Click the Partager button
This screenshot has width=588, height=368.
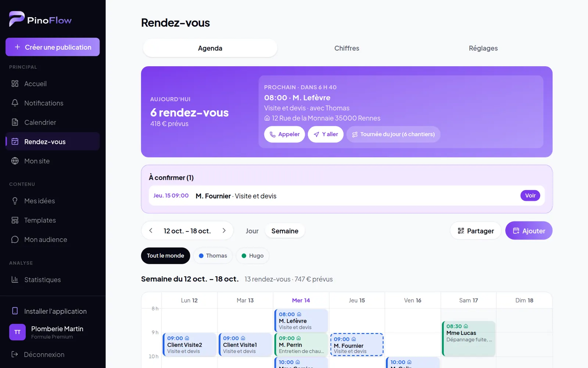[476, 231]
